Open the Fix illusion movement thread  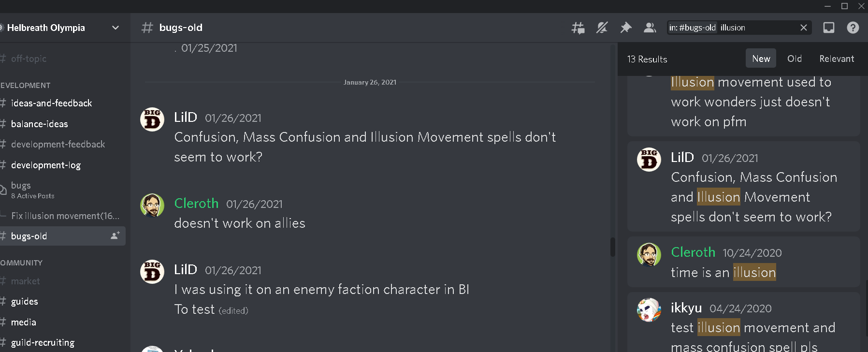65,216
